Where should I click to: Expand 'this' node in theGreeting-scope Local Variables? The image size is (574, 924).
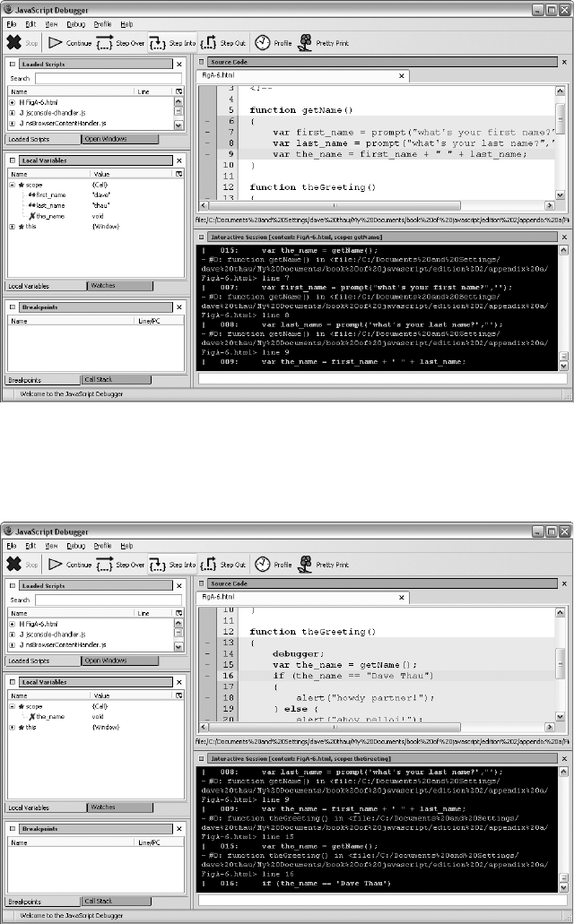[x=13, y=727]
